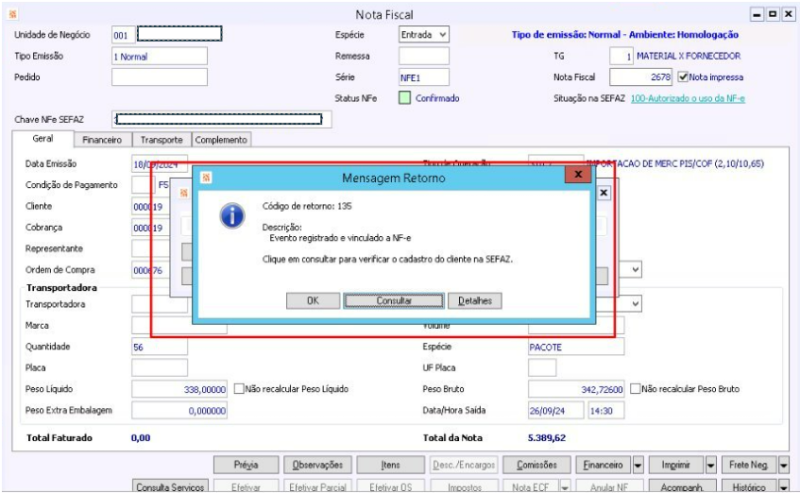Image resolution: width=800 pixels, height=493 pixels.
Task: Click the Prévia button
Action: pos(246,465)
